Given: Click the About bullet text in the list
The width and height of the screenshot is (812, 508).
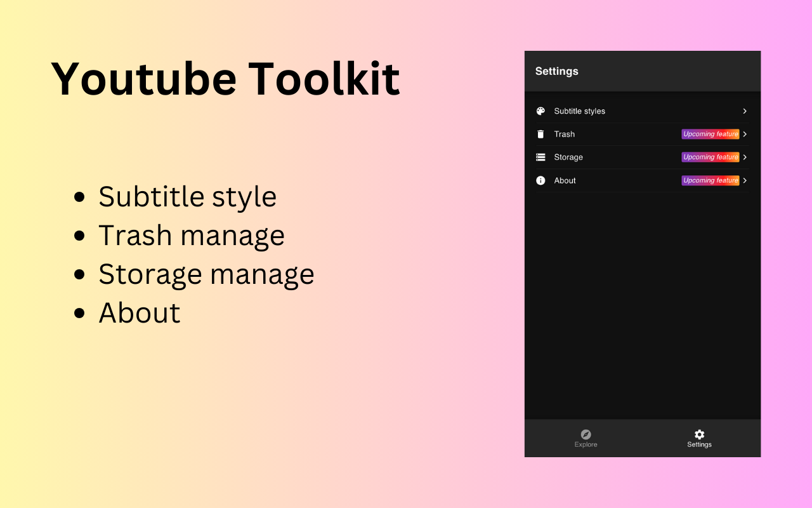Looking at the screenshot, I should point(140,312).
